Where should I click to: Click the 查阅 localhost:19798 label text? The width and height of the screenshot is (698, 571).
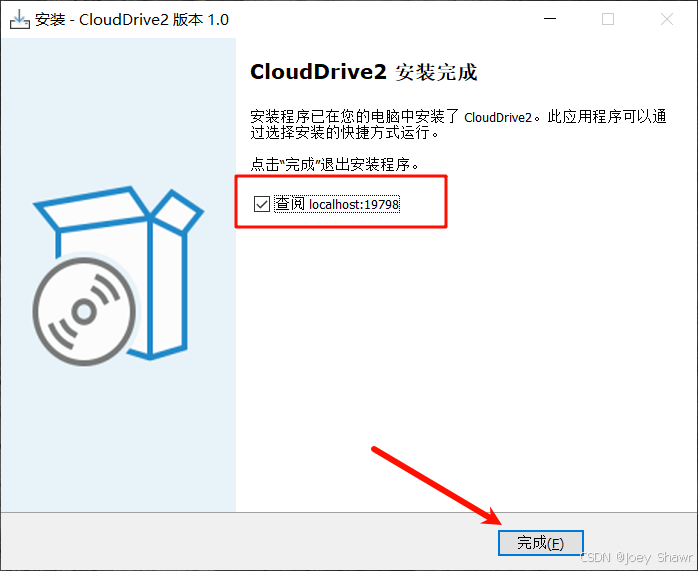tap(337, 204)
